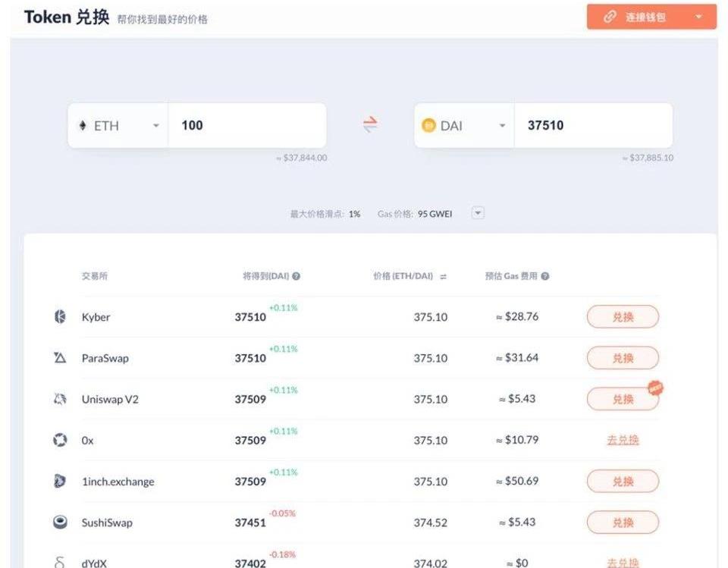Click the Token 兑换 page title
Screen dimensions: 728x568
[x=67, y=17]
